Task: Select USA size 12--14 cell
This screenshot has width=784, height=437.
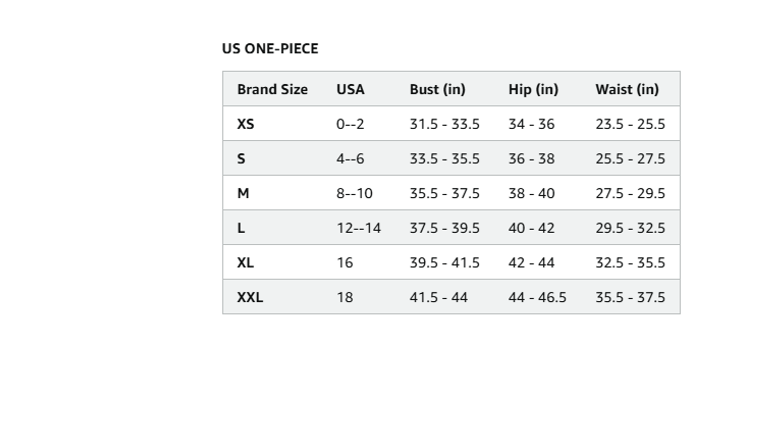Action: tap(358, 228)
